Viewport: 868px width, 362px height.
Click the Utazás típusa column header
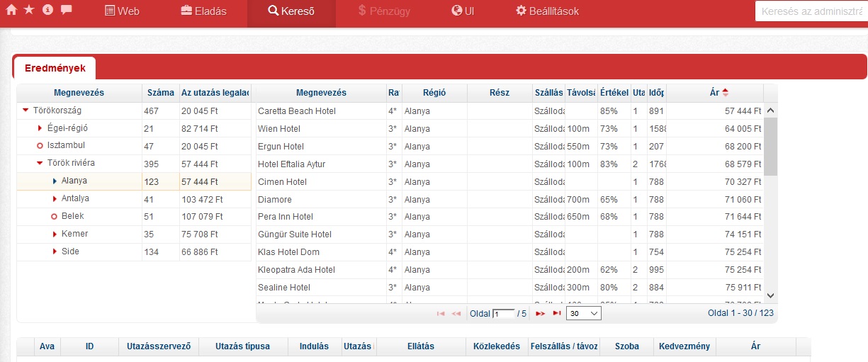[x=244, y=346]
